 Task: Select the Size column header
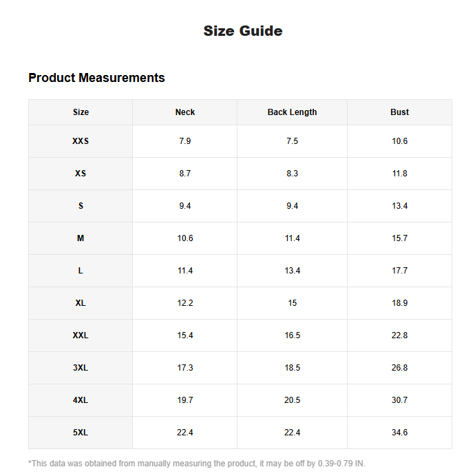click(81, 112)
